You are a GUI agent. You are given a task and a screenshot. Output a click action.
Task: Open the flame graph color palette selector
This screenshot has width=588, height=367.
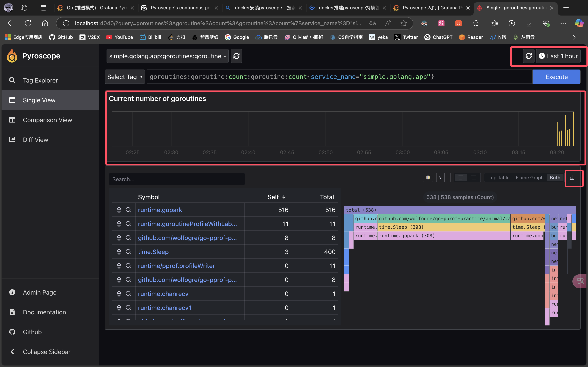click(428, 178)
